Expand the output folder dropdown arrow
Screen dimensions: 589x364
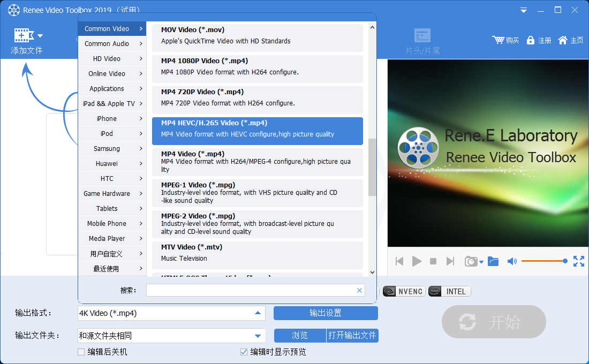point(258,336)
